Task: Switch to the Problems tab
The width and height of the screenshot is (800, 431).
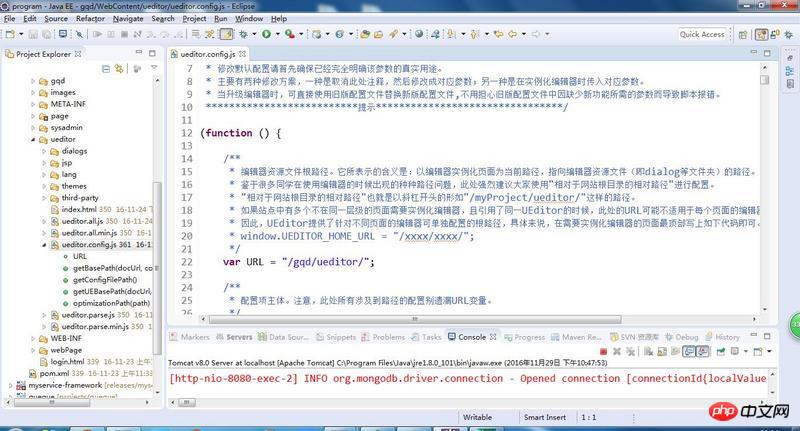Action: (x=383, y=337)
